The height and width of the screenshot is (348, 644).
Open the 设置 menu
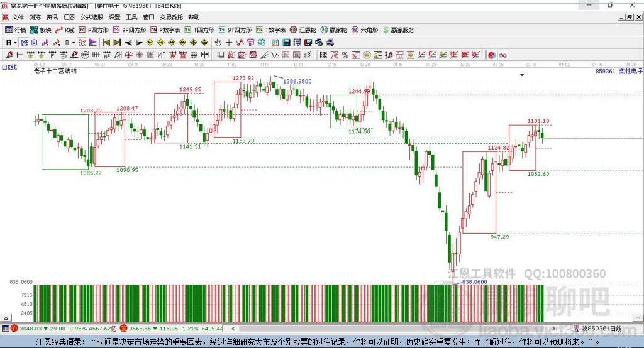(114, 17)
